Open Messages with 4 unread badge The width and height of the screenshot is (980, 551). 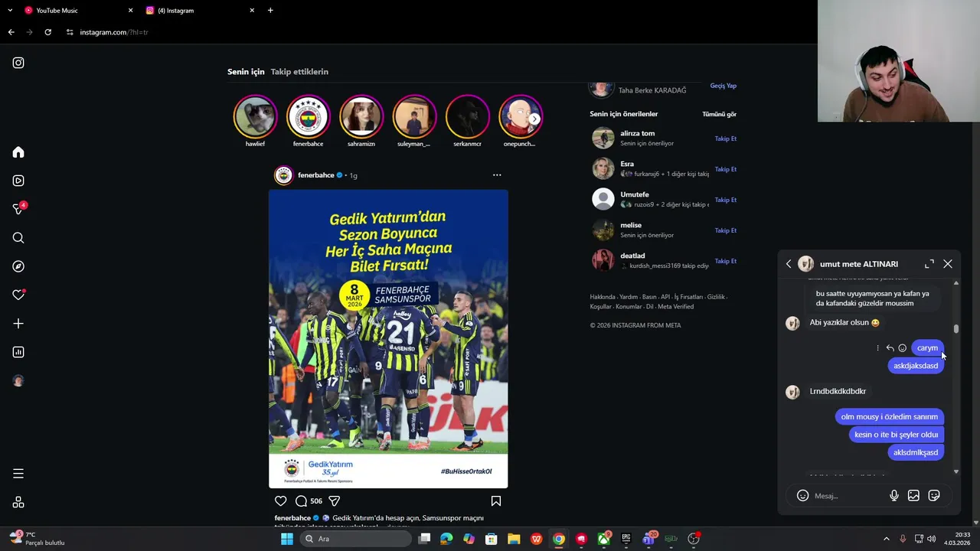coord(18,209)
